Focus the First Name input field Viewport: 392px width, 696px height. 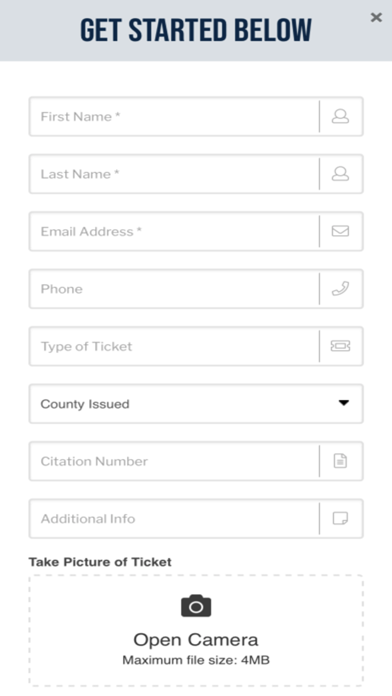pyautogui.click(x=174, y=116)
